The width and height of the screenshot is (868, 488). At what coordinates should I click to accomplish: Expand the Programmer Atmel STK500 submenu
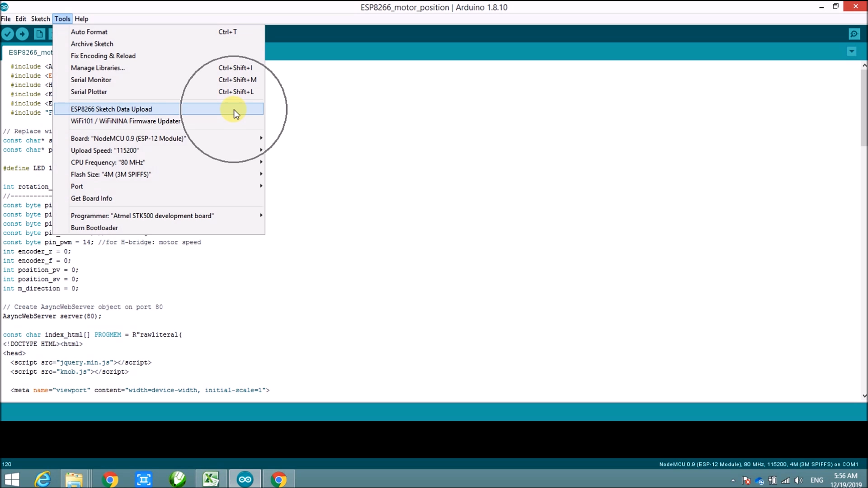pyautogui.click(x=159, y=216)
